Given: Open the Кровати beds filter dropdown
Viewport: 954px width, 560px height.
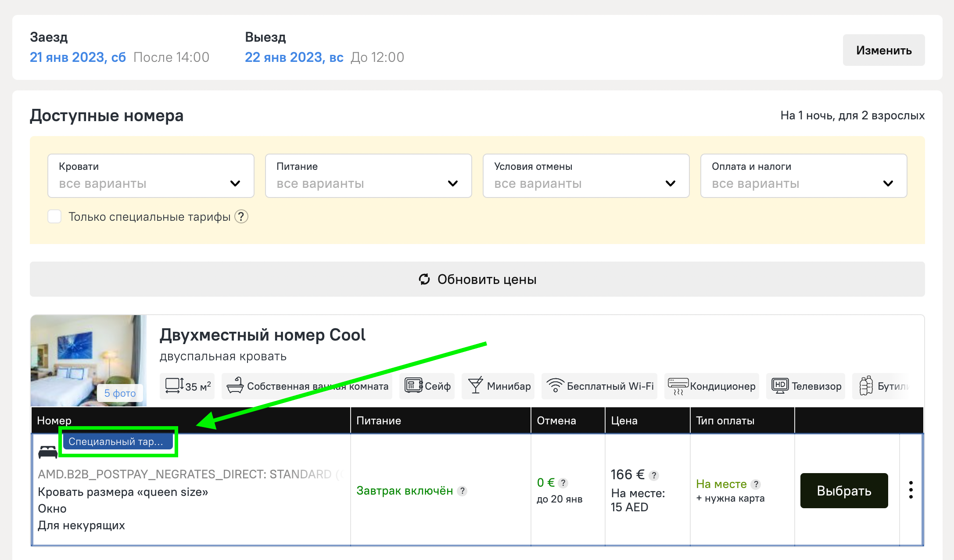Looking at the screenshot, I should point(151,176).
